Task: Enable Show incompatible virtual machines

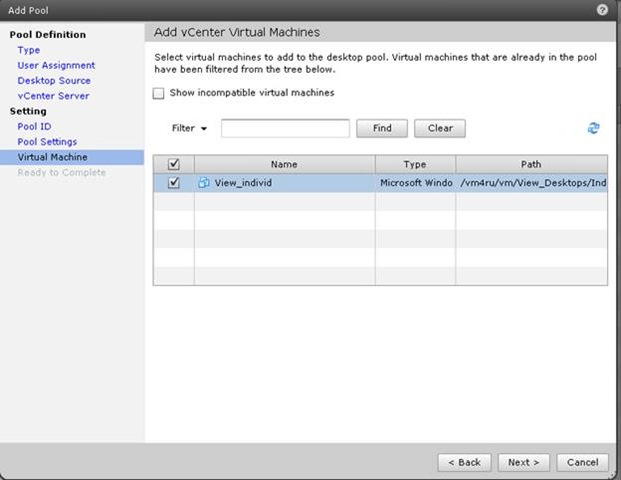Action: [158, 93]
